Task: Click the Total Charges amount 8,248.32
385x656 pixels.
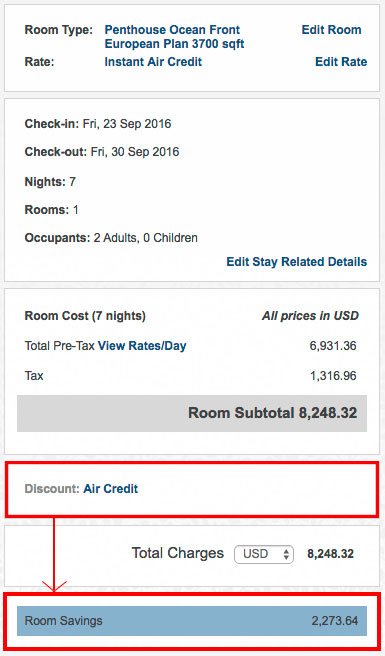Action: [330, 554]
